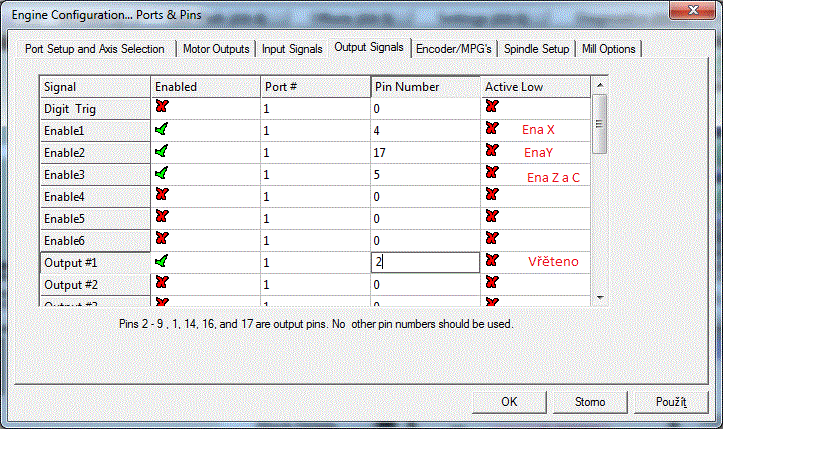This screenshot has width=816, height=460.
Task: Click Enable4 enabled red X icon
Action: click(162, 195)
